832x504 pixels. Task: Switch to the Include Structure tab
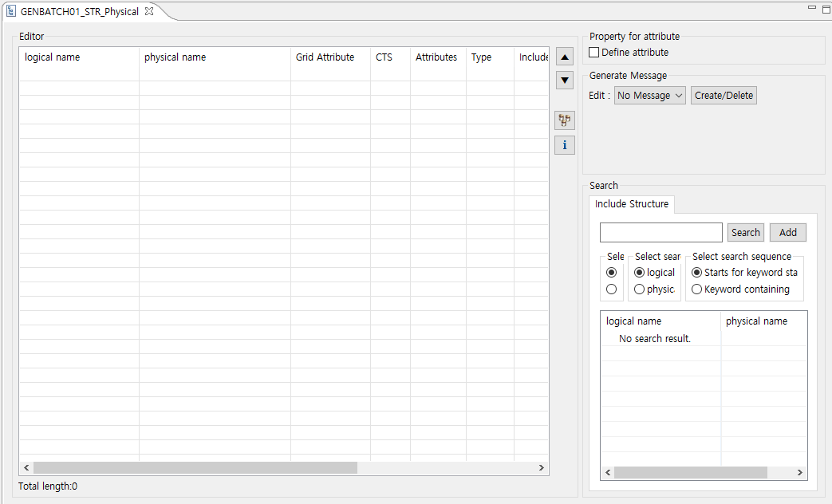[x=632, y=204]
